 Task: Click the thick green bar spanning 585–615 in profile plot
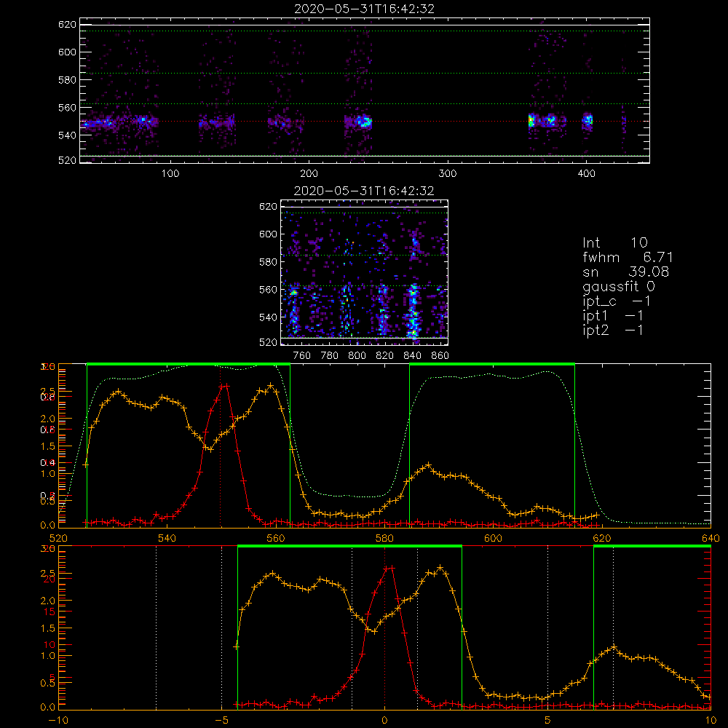(492, 364)
